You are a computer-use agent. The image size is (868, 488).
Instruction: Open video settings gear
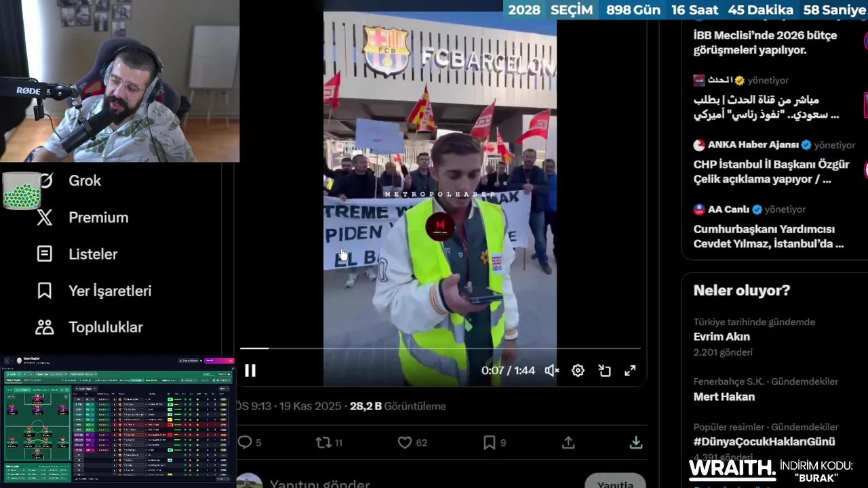pyautogui.click(x=578, y=371)
